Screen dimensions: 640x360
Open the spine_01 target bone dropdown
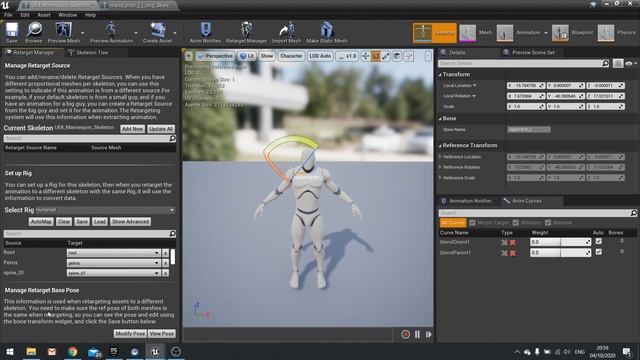tap(113, 273)
